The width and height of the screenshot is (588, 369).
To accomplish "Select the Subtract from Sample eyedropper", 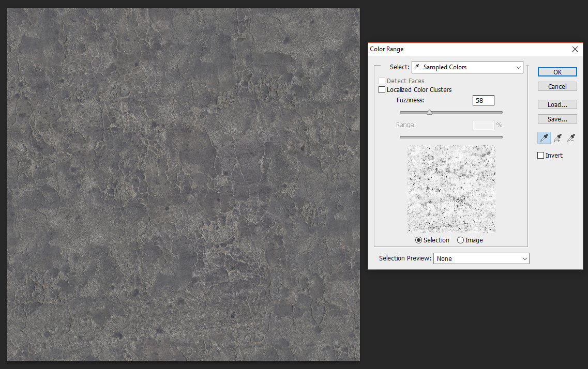I will (x=571, y=137).
